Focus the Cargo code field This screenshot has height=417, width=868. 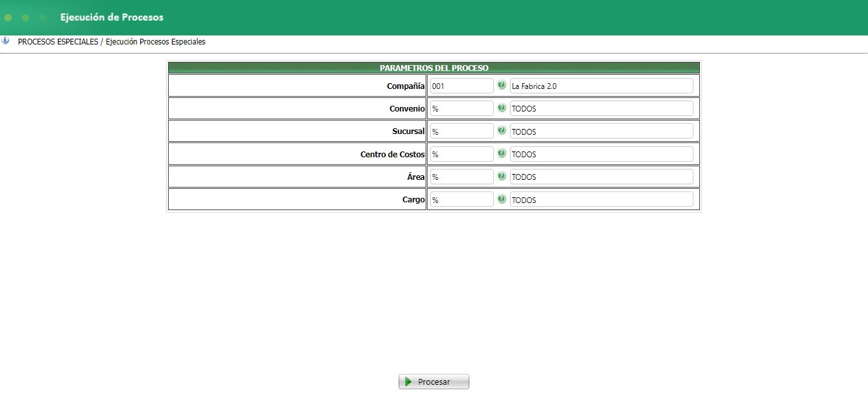461,200
